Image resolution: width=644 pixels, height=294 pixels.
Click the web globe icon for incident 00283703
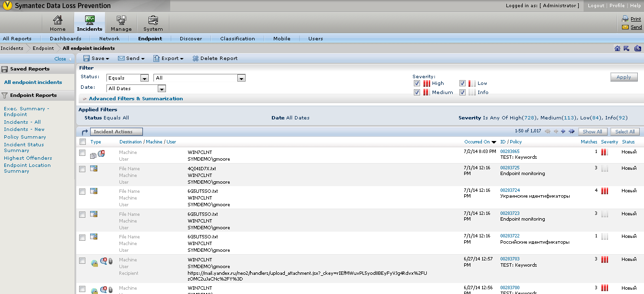(x=94, y=263)
